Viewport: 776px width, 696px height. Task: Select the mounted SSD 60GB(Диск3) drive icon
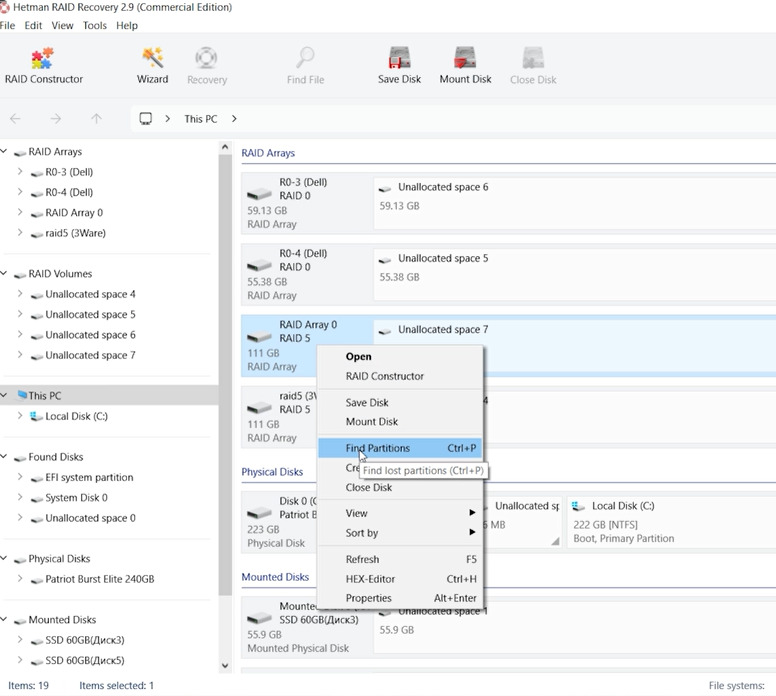[x=259, y=617]
